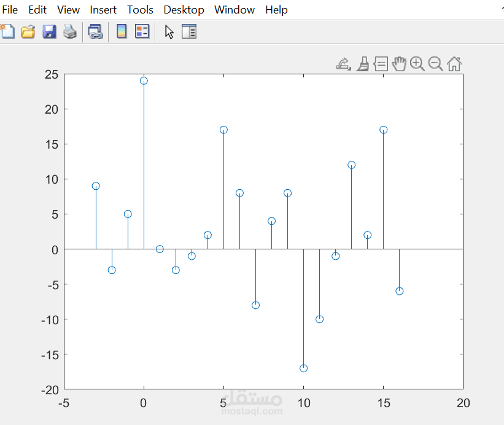Click the stem marker at x=16
This screenshot has height=425, width=504.
pos(399,291)
